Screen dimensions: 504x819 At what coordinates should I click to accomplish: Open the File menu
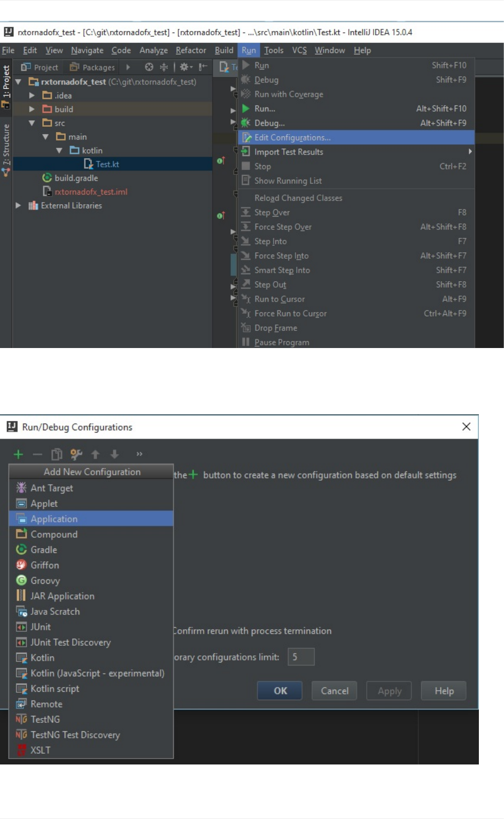[8, 50]
